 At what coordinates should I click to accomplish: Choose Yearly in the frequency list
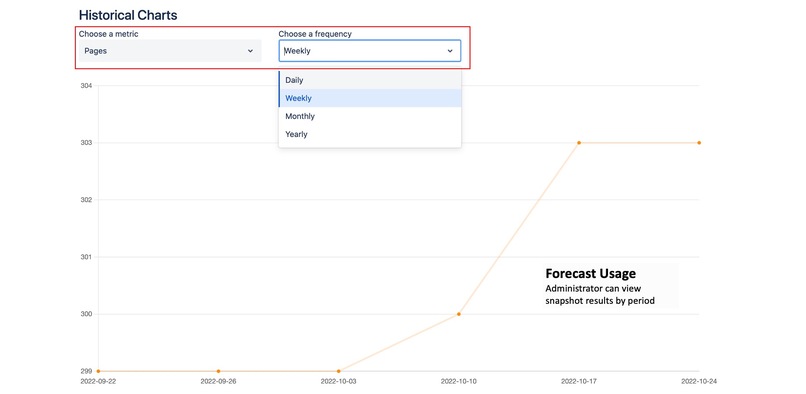[x=370, y=134]
